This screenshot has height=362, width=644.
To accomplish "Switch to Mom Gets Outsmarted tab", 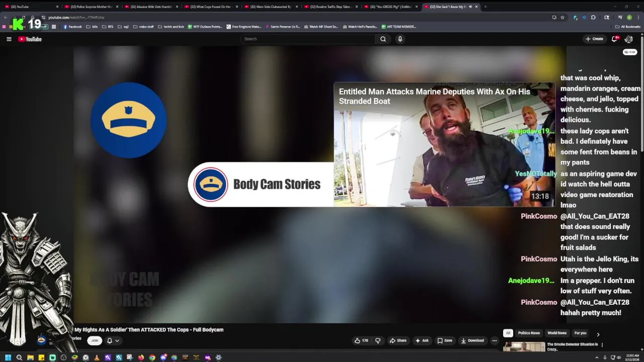I will [271, 7].
